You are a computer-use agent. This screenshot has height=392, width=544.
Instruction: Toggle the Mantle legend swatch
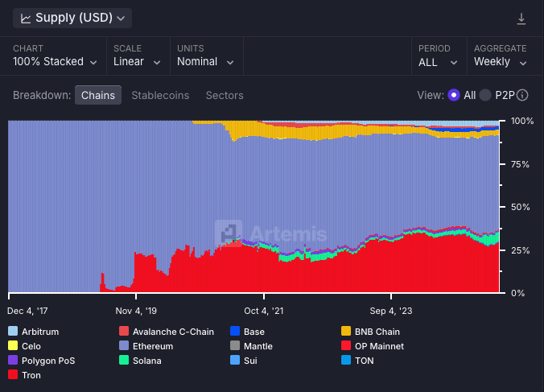point(235,345)
